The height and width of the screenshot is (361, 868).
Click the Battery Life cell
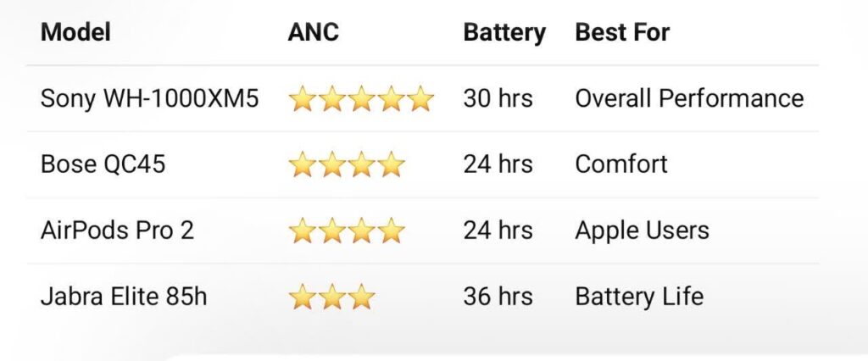(x=639, y=296)
